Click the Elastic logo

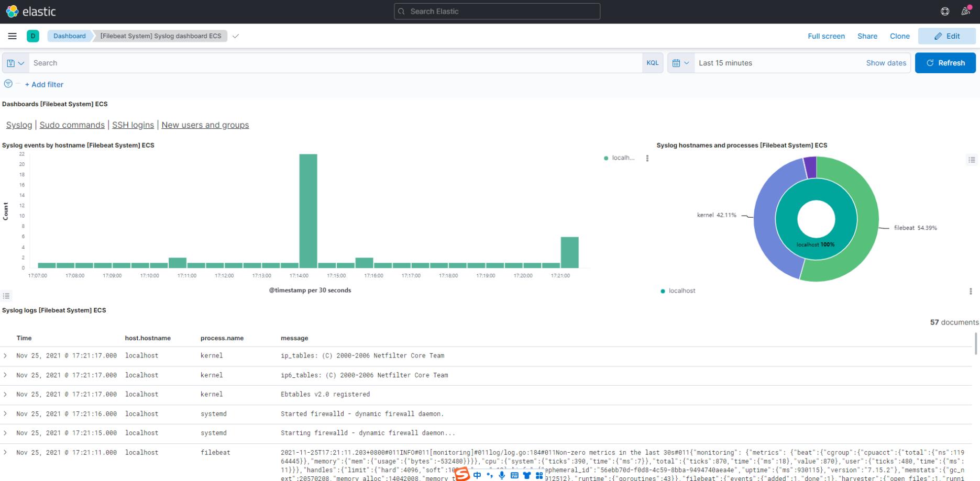tap(30, 11)
